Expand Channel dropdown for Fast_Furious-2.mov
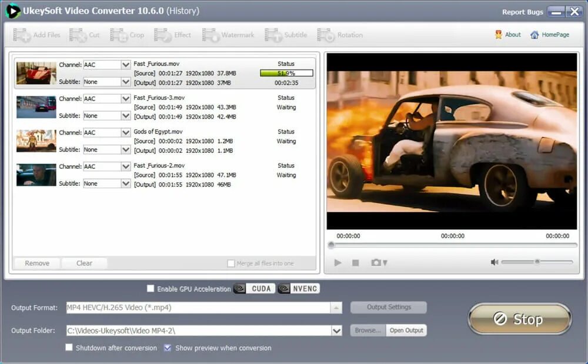The image size is (588, 364). [126, 166]
